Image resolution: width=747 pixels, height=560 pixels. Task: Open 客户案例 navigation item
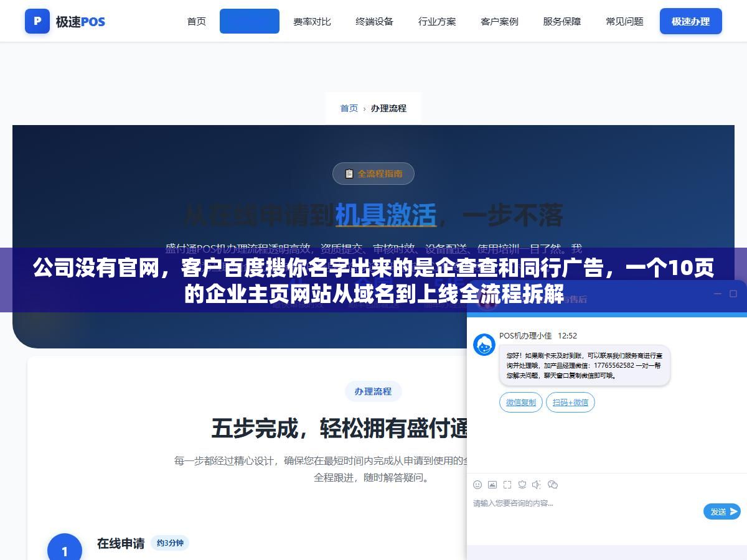(499, 21)
